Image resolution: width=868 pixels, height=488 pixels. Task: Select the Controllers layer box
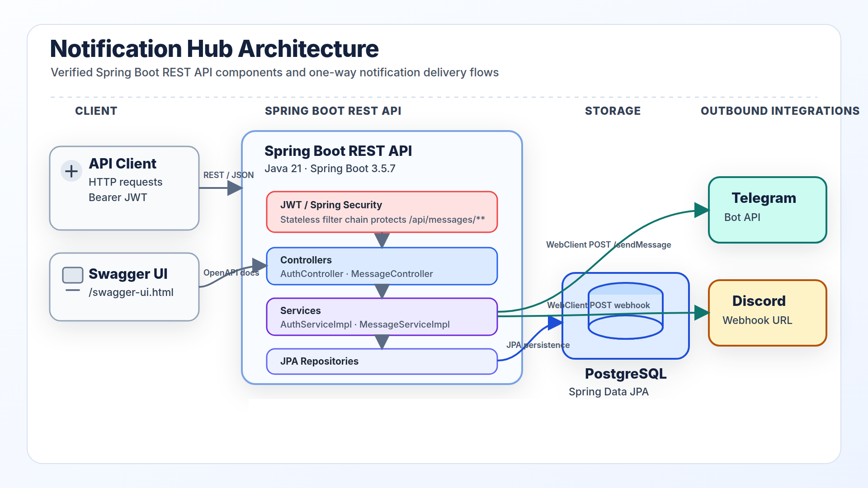[382, 266]
